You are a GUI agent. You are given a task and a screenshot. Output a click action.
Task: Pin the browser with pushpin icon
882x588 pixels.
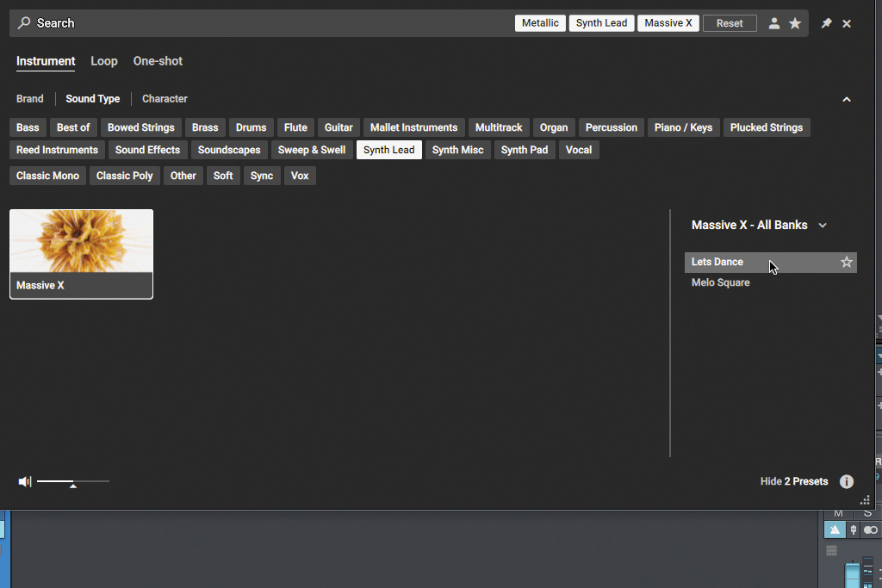tap(826, 23)
